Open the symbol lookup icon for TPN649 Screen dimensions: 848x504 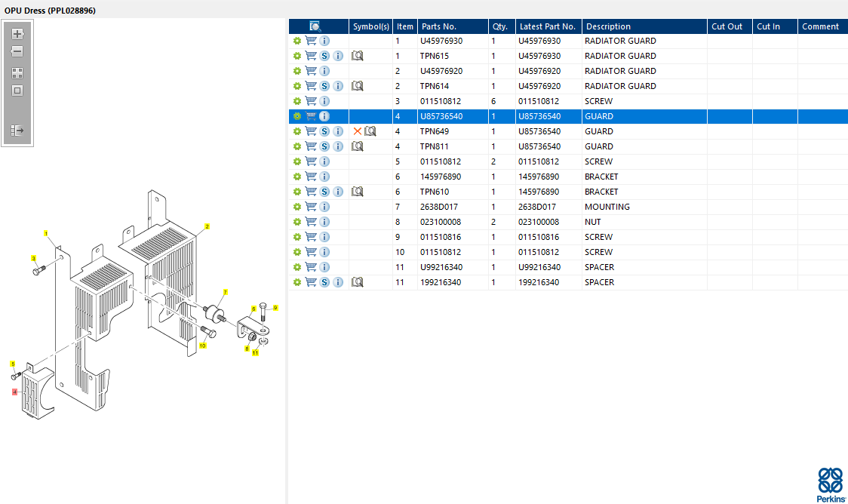[x=370, y=131]
